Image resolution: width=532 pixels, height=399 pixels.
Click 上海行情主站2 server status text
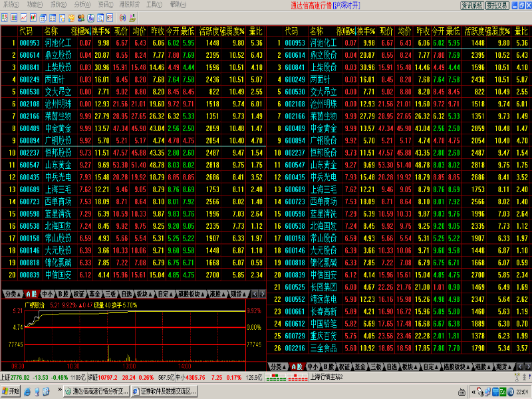click(327, 377)
